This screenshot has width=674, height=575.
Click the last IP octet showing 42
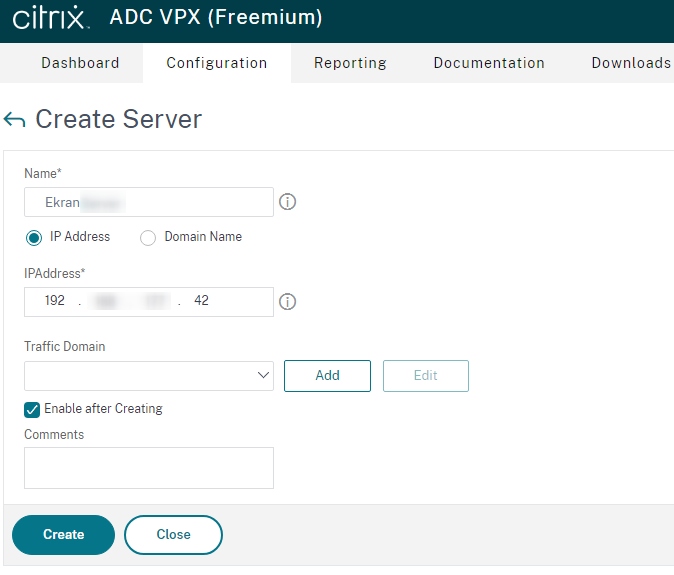click(201, 301)
